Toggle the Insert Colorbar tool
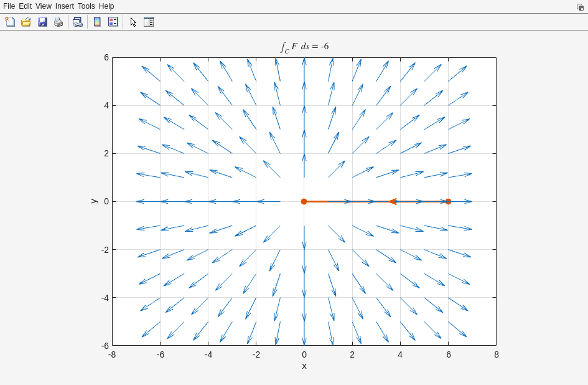Viewport: 588px width, 385px height. click(97, 22)
